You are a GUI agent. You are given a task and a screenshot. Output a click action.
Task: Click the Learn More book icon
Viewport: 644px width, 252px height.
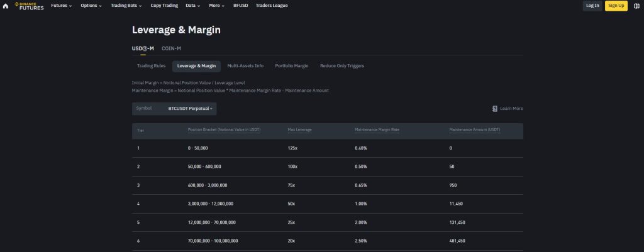(495, 109)
